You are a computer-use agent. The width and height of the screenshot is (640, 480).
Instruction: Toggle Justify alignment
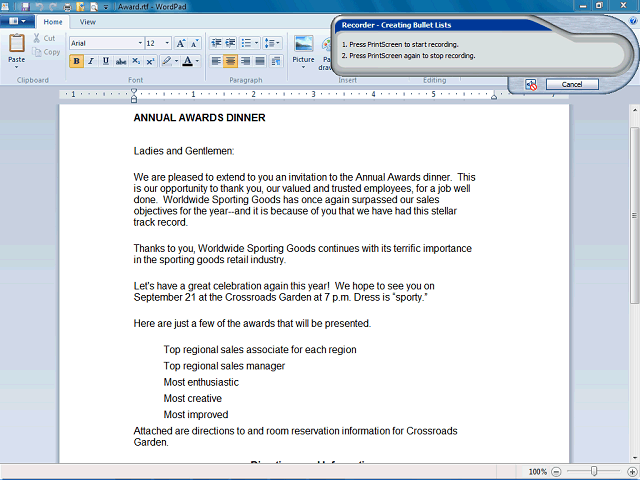[260, 61]
